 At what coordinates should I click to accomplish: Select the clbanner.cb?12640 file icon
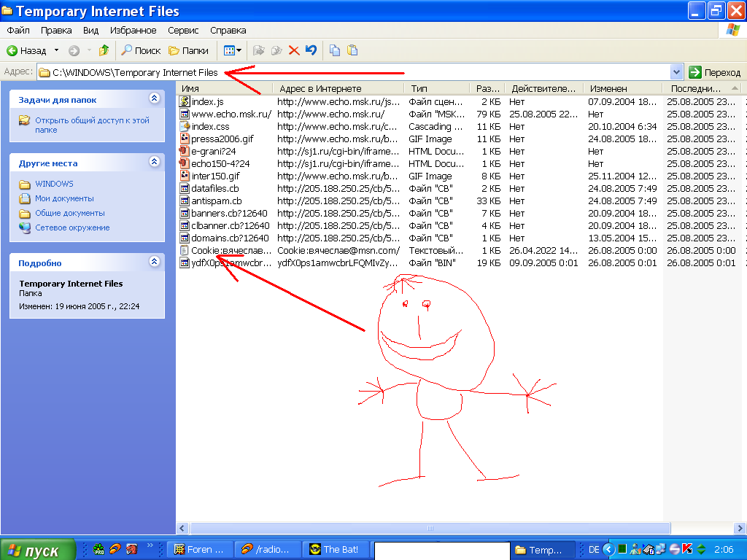185,225
